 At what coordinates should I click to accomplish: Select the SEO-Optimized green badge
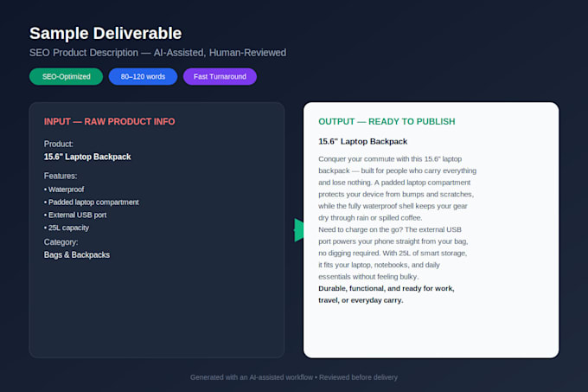pyautogui.click(x=66, y=76)
